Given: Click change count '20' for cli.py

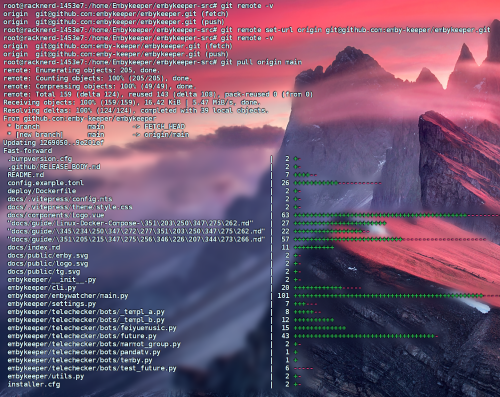Looking at the screenshot, I should [x=285, y=287].
